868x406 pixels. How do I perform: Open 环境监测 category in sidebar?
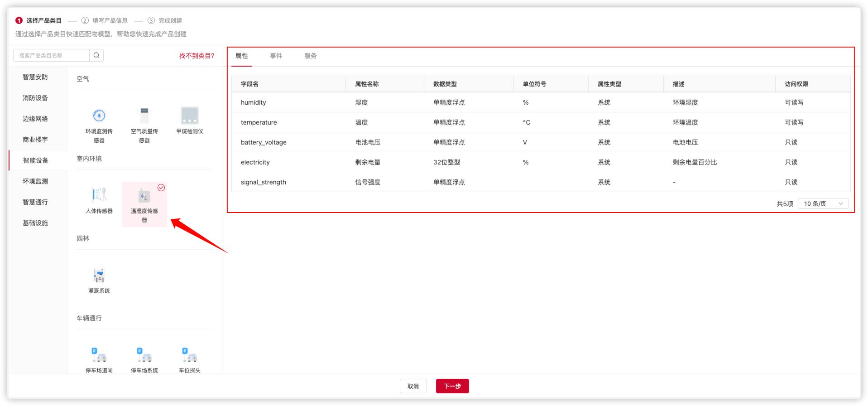35,181
